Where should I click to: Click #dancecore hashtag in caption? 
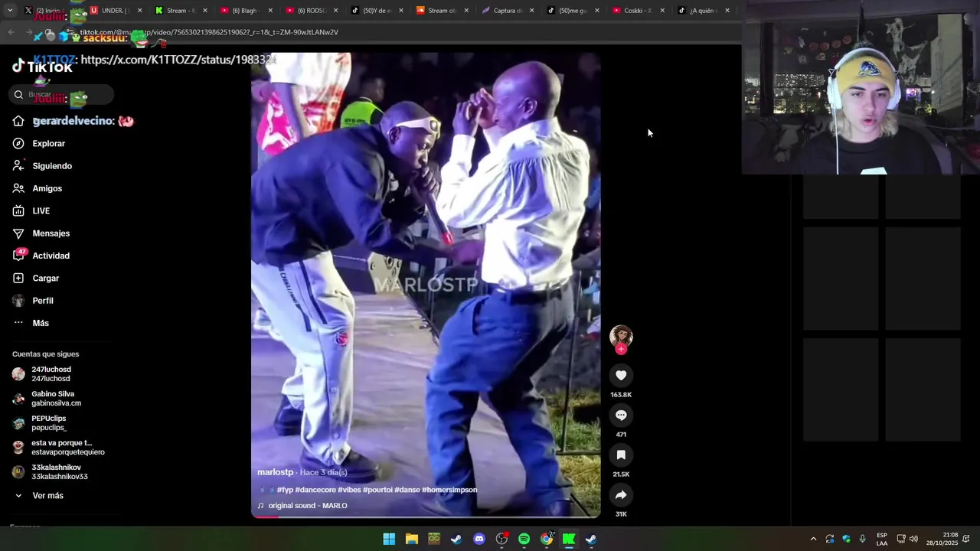315,490
